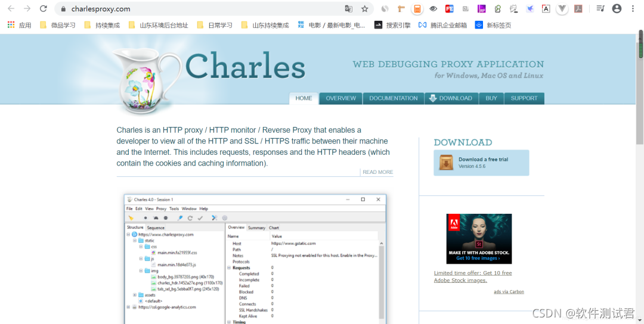The width and height of the screenshot is (644, 324).
Task: Click the Adobe Stock ad image
Action: click(479, 239)
